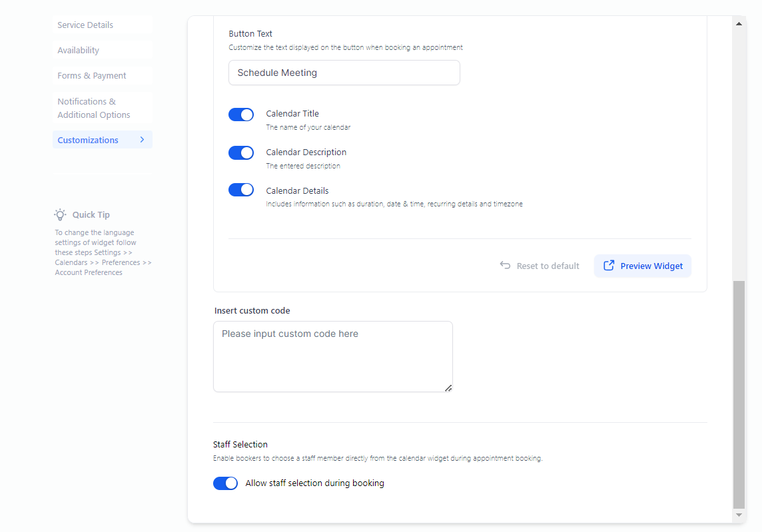Click the Reset to default text
762x532 pixels.
[548, 266]
